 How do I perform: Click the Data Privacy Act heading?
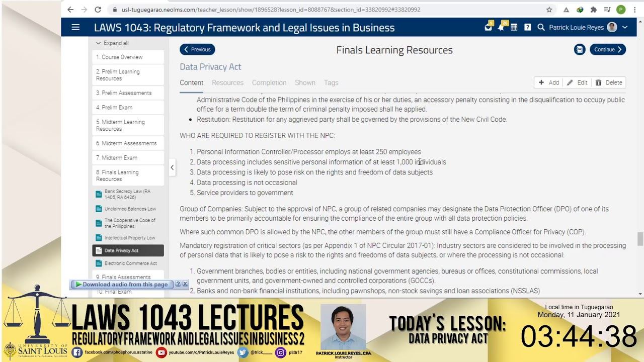click(x=210, y=67)
